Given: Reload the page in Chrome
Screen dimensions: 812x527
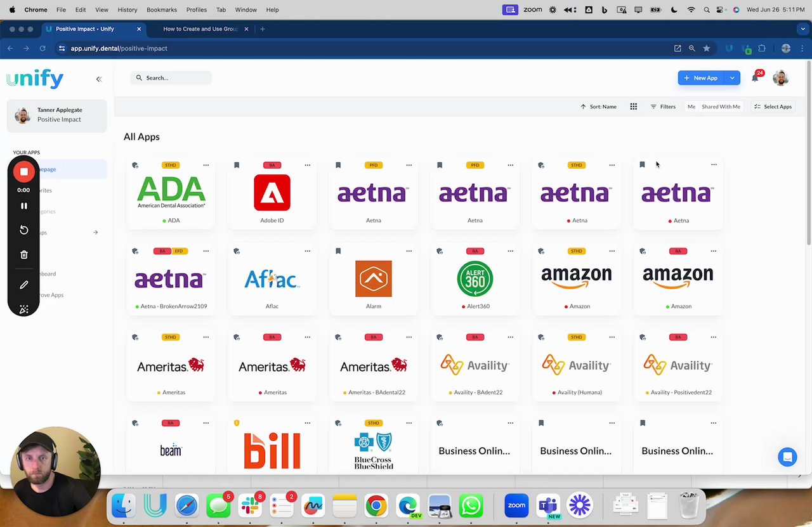Looking at the screenshot, I should coord(43,48).
